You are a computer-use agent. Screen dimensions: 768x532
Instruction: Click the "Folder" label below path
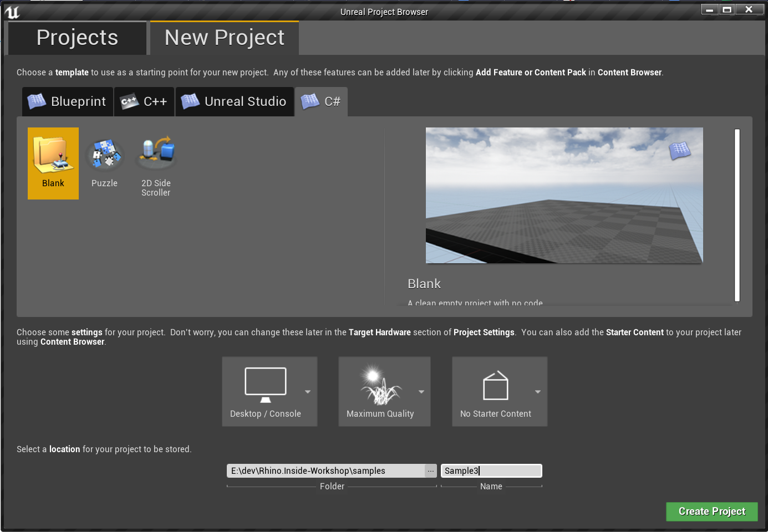pyautogui.click(x=332, y=487)
